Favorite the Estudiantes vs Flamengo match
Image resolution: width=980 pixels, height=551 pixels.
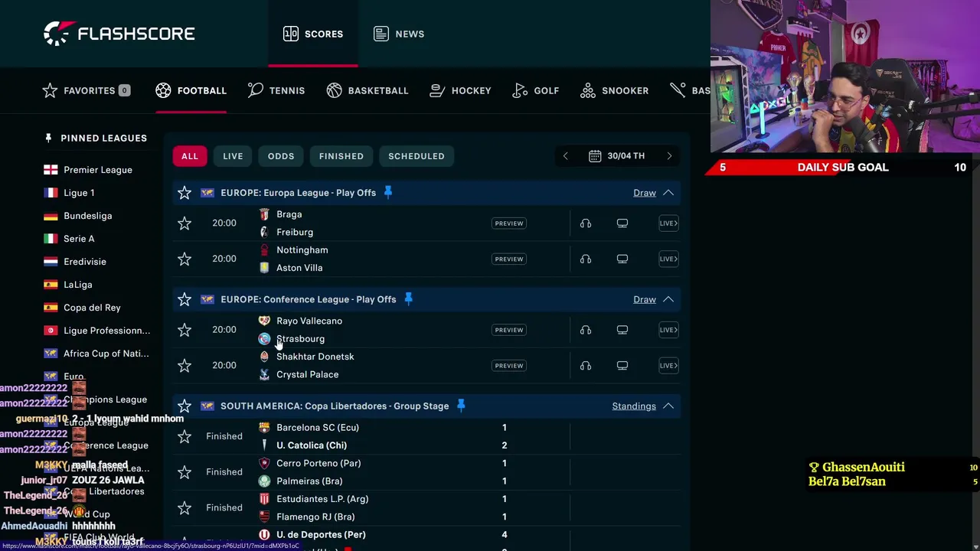tap(185, 507)
